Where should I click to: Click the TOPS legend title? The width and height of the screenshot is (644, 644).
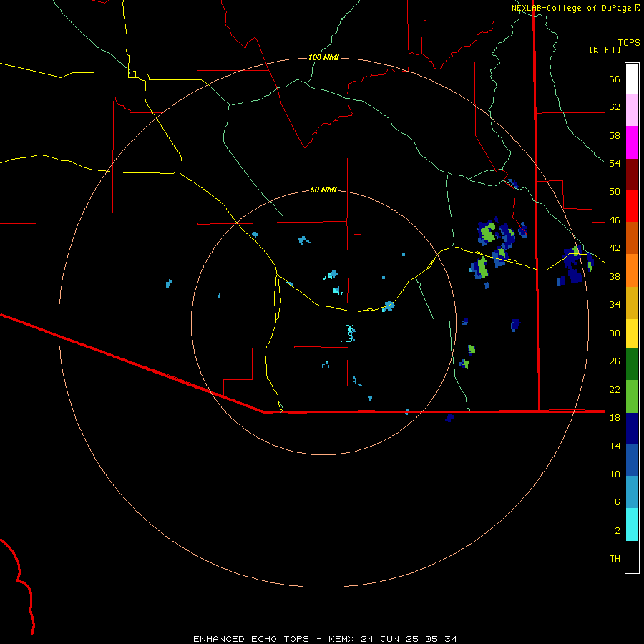pos(629,42)
